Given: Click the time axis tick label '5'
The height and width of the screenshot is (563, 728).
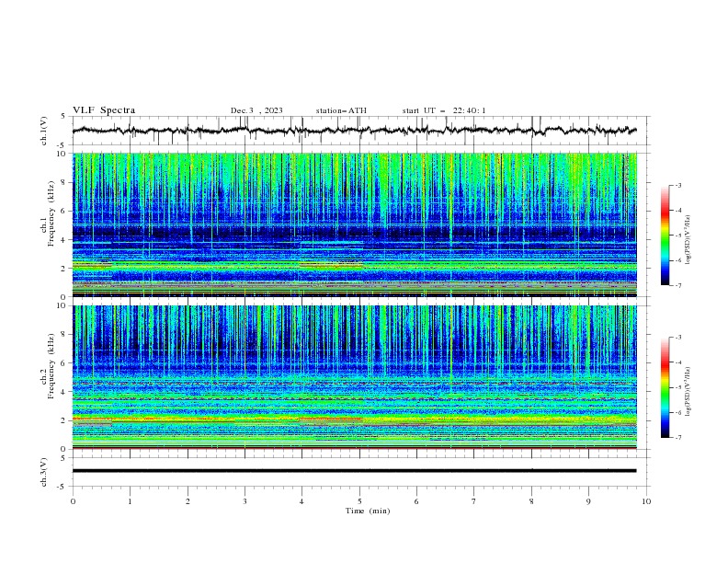Looking at the screenshot, I should pos(359,501).
